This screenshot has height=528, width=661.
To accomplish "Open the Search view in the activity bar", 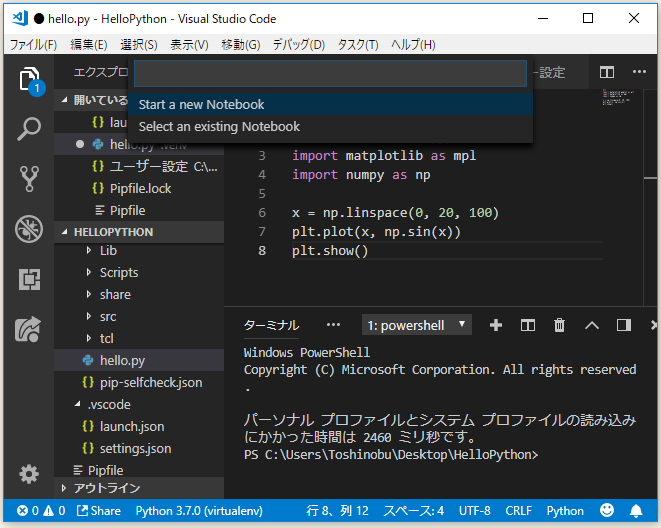I will click(29, 129).
